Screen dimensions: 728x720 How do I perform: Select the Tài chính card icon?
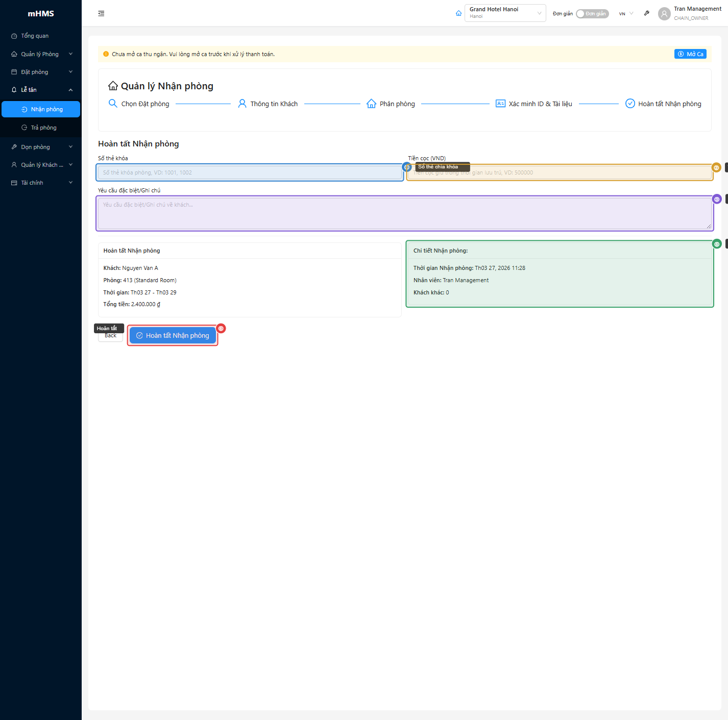tap(14, 182)
